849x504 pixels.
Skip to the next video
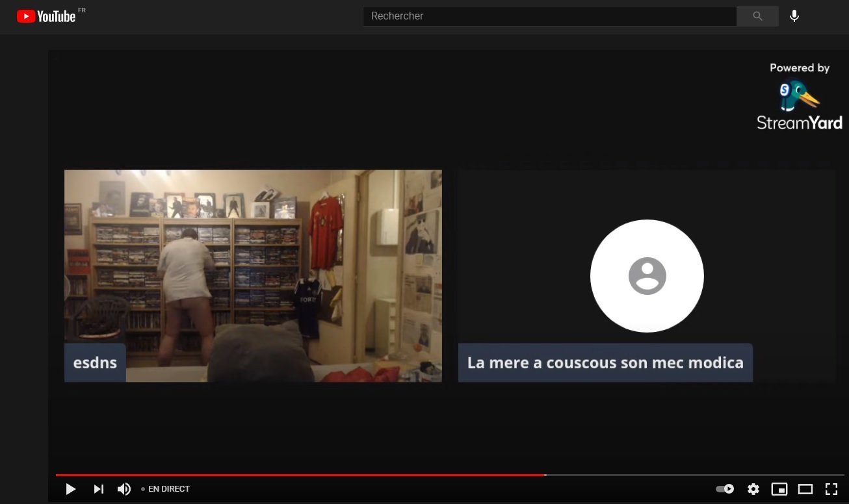[x=98, y=489]
